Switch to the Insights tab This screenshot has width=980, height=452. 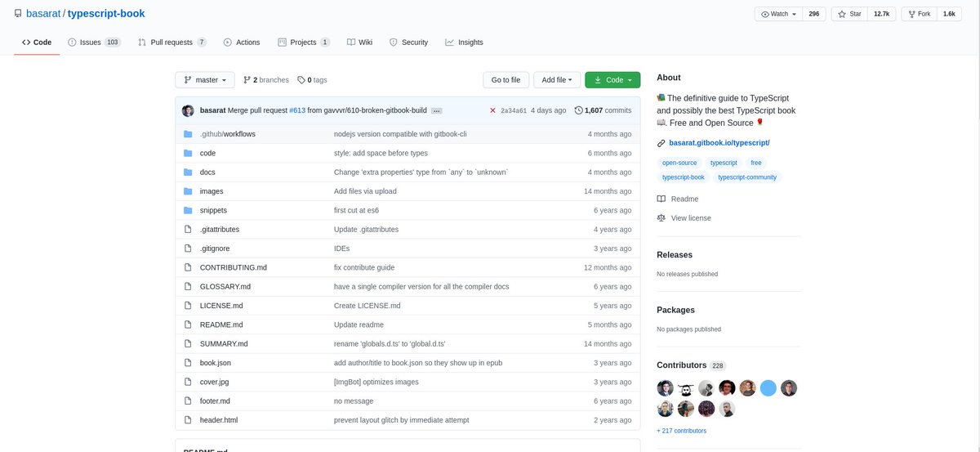pyautogui.click(x=464, y=43)
